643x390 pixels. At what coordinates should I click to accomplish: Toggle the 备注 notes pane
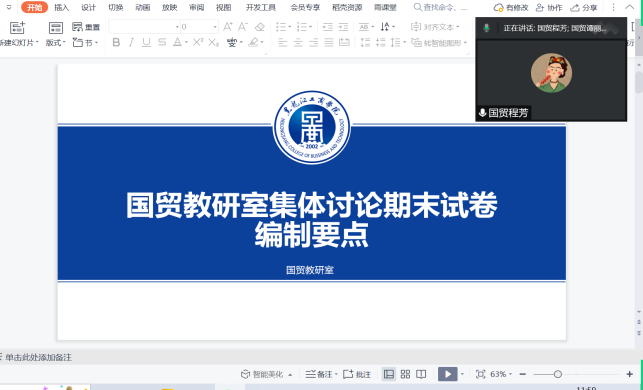pyautogui.click(x=319, y=374)
